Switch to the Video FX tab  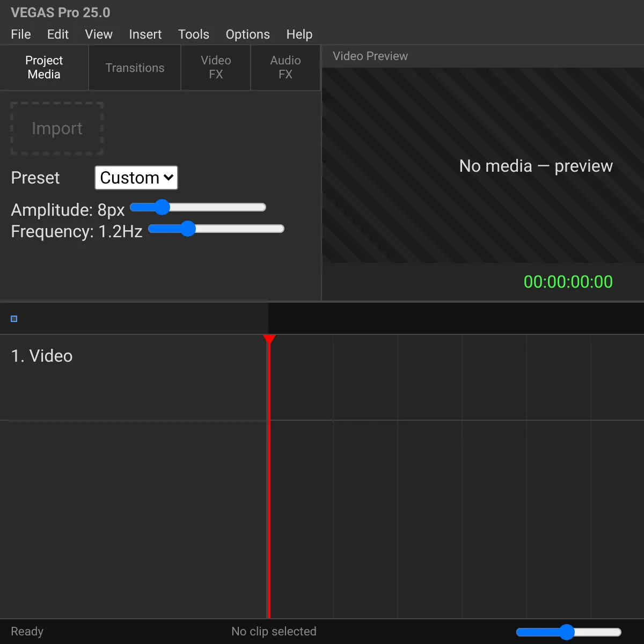tap(216, 68)
